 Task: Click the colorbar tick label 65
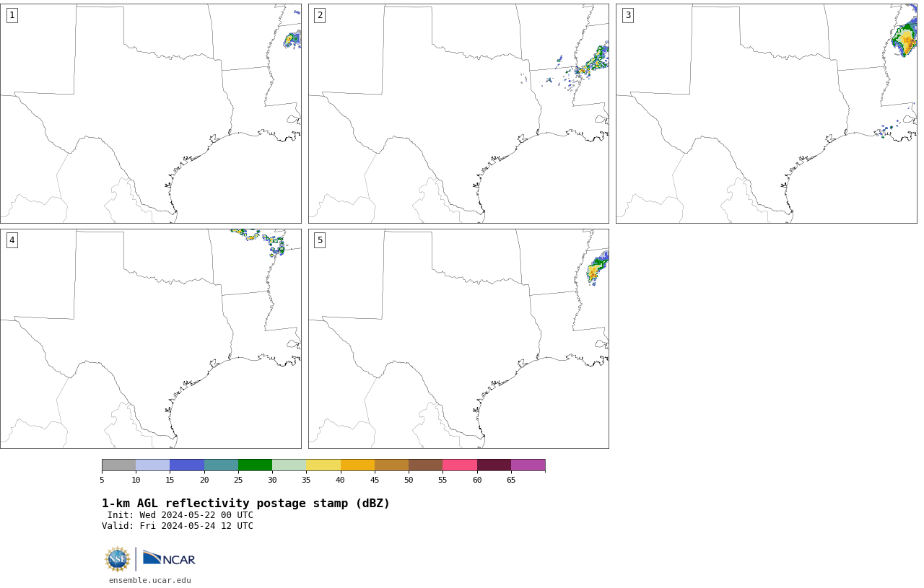point(511,480)
